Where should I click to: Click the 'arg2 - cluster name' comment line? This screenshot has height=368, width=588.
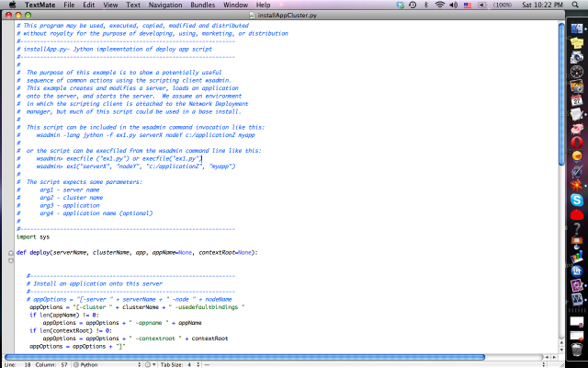click(x=60, y=198)
